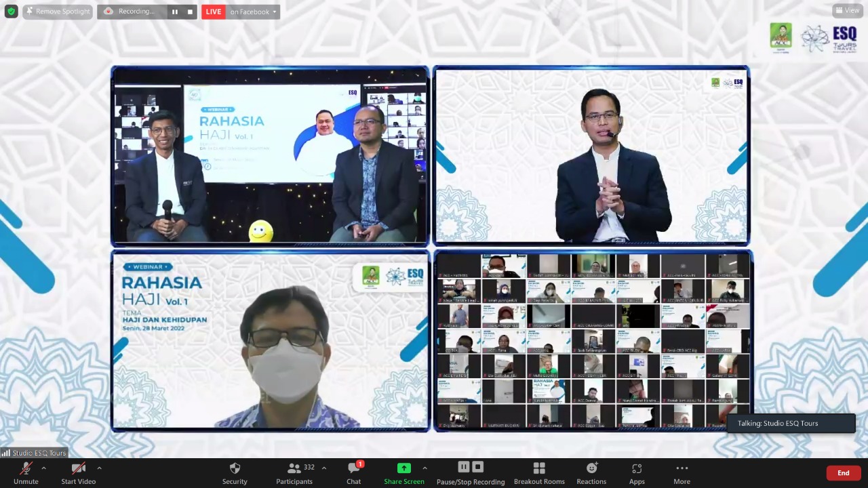
Task: Click the Remove Spotlight button
Action: click(58, 12)
